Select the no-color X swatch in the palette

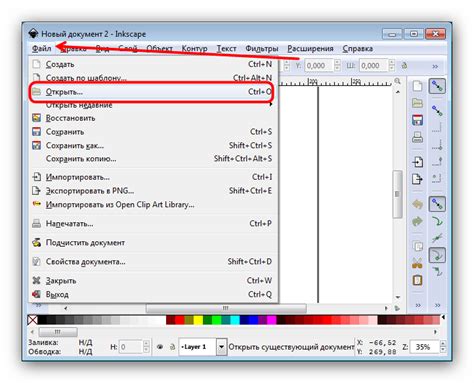pos(32,320)
